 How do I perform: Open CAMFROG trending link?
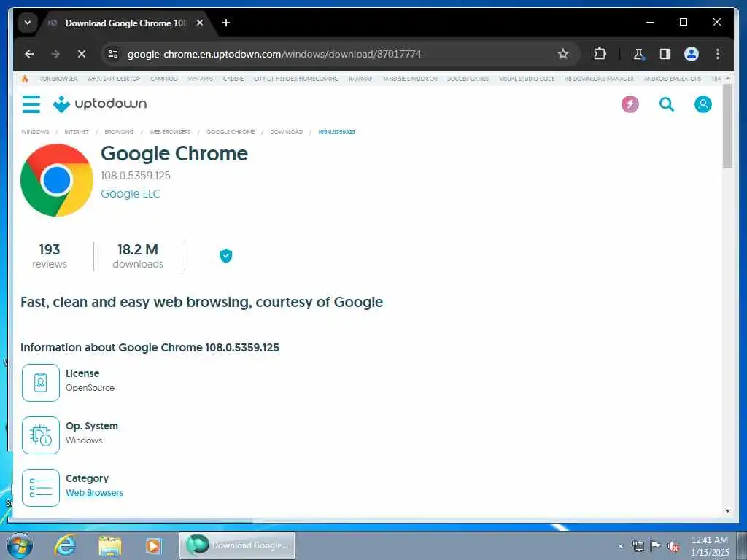click(164, 79)
